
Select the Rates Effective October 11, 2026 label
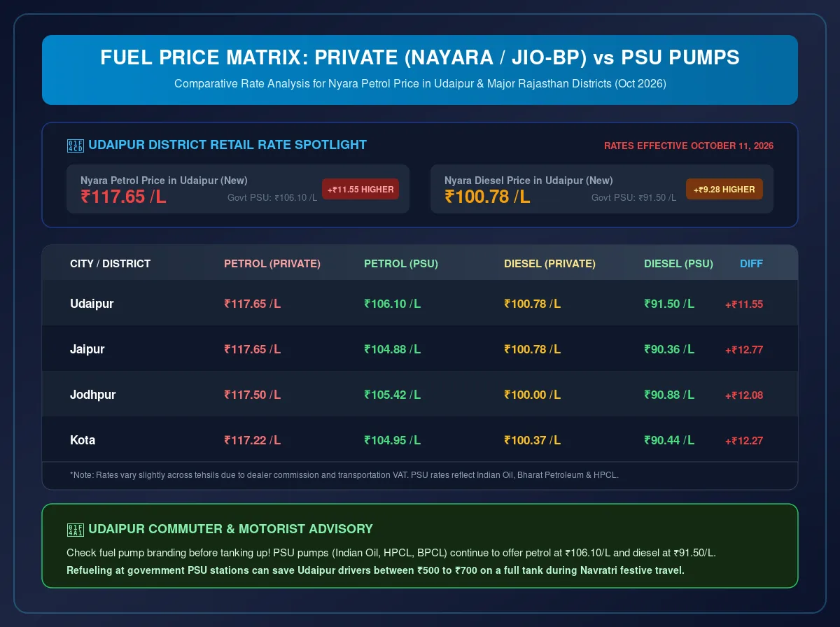(689, 146)
